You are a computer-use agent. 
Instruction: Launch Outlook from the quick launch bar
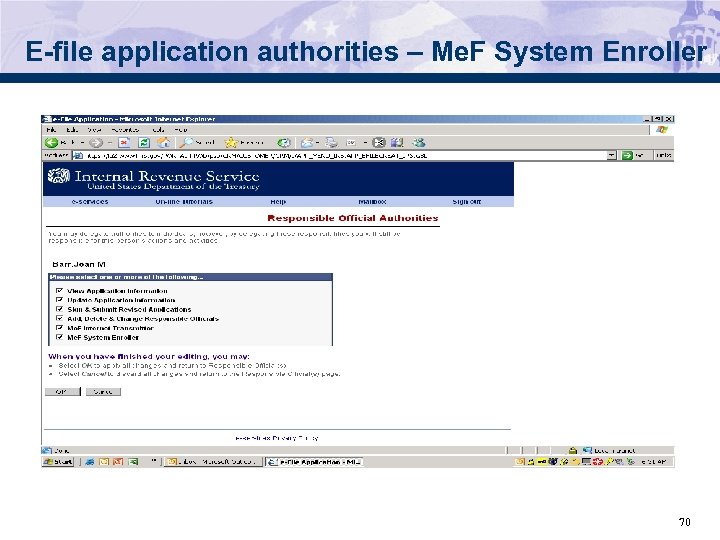(104, 461)
